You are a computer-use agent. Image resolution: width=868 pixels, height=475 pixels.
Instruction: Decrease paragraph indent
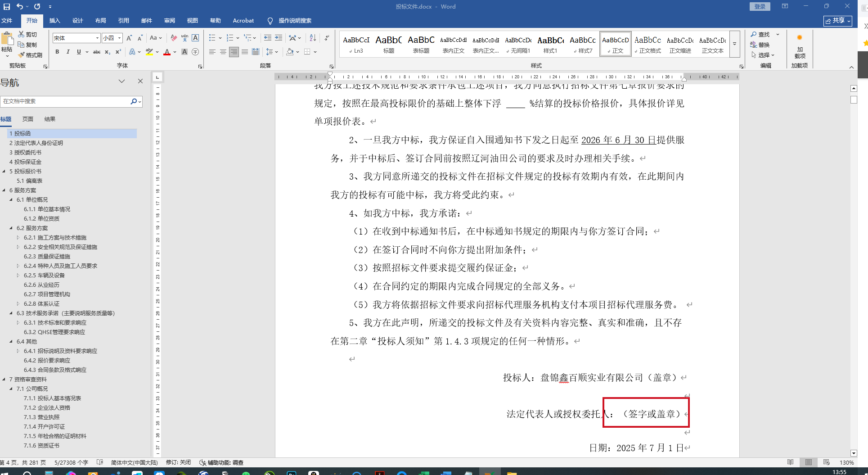coord(268,38)
